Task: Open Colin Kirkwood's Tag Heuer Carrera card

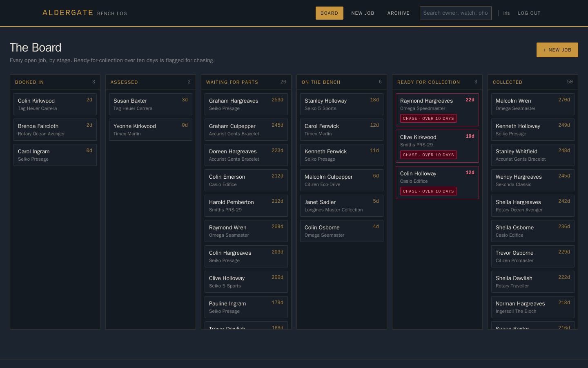Action: pyautogui.click(x=55, y=104)
